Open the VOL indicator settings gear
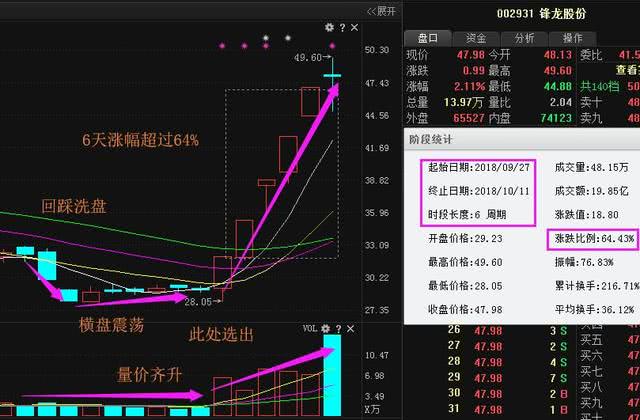Screen dimensions: 640x420 (327, 328)
